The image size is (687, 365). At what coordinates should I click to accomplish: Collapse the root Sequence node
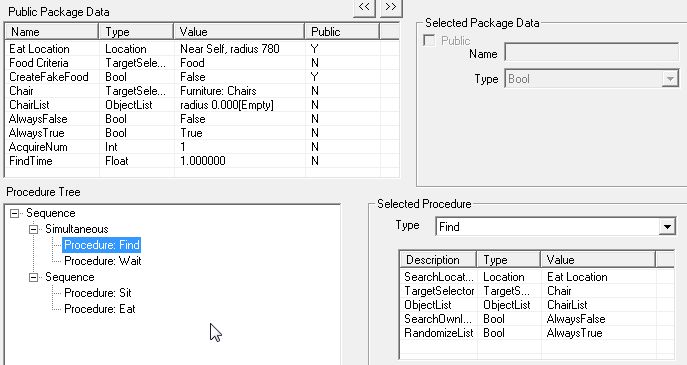click(14, 213)
